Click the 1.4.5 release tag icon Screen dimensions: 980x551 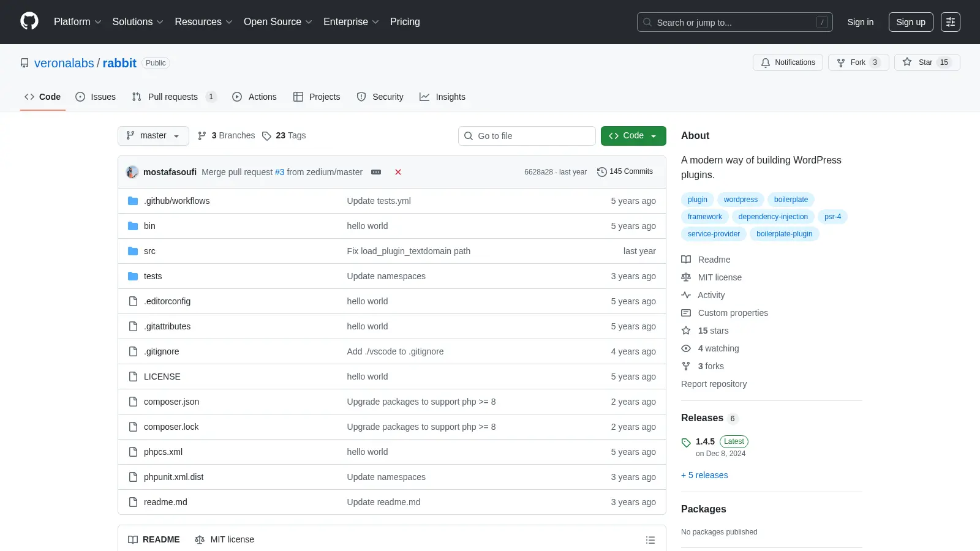(x=686, y=443)
